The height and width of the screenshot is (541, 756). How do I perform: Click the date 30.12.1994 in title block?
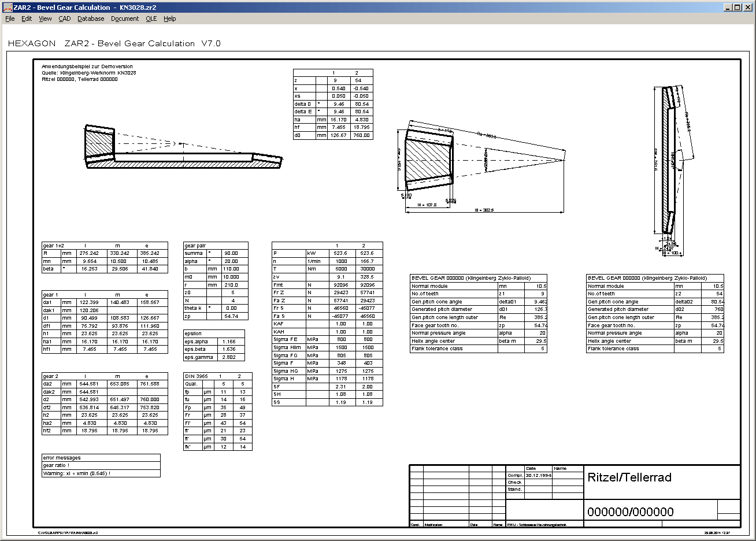pos(538,475)
